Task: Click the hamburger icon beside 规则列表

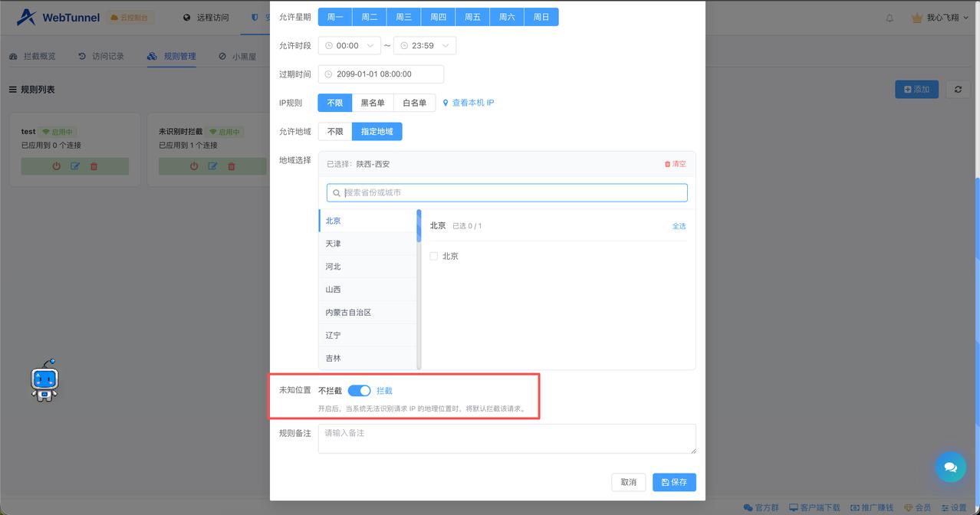Action: coord(12,90)
